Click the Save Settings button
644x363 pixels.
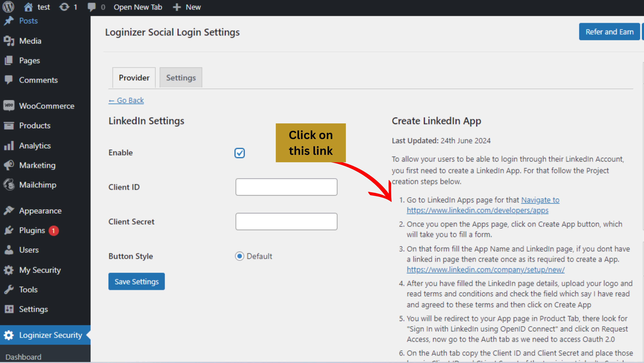click(x=136, y=281)
